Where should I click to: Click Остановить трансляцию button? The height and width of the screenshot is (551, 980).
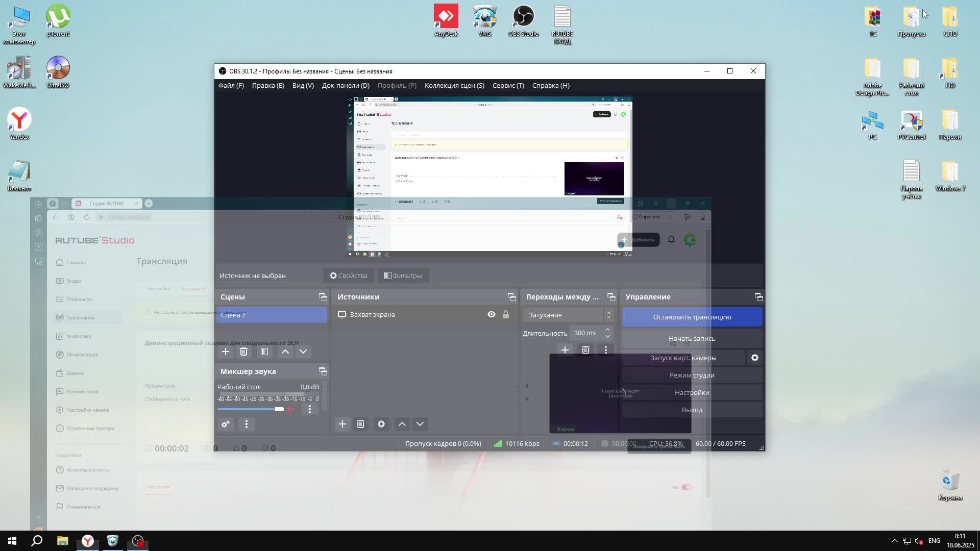pos(692,317)
